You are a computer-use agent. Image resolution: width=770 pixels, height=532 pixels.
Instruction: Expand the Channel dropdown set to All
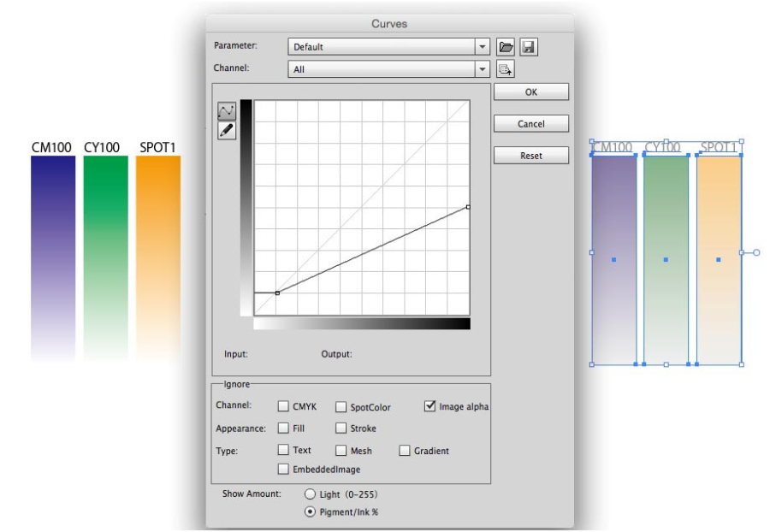click(388, 70)
